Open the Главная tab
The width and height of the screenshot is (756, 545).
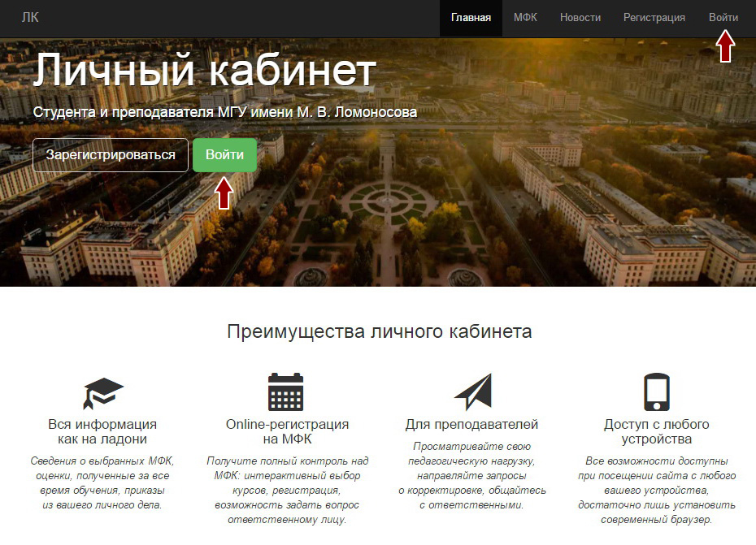click(471, 18)
